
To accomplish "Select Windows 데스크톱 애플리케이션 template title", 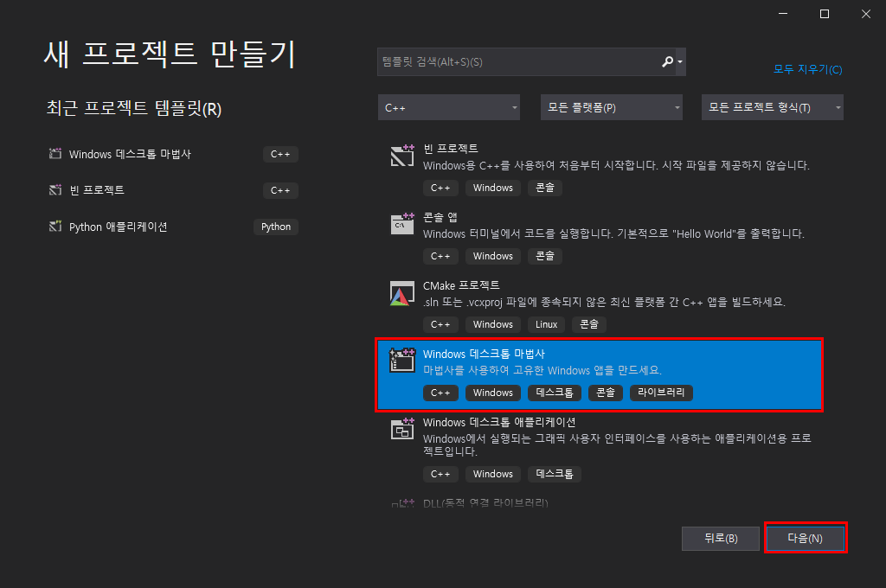I will pos(499,422).
